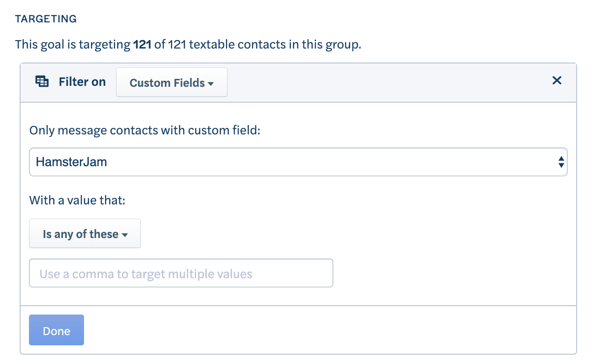Click the "Filter on" label
592x364 pixels.
pos(82,82)
